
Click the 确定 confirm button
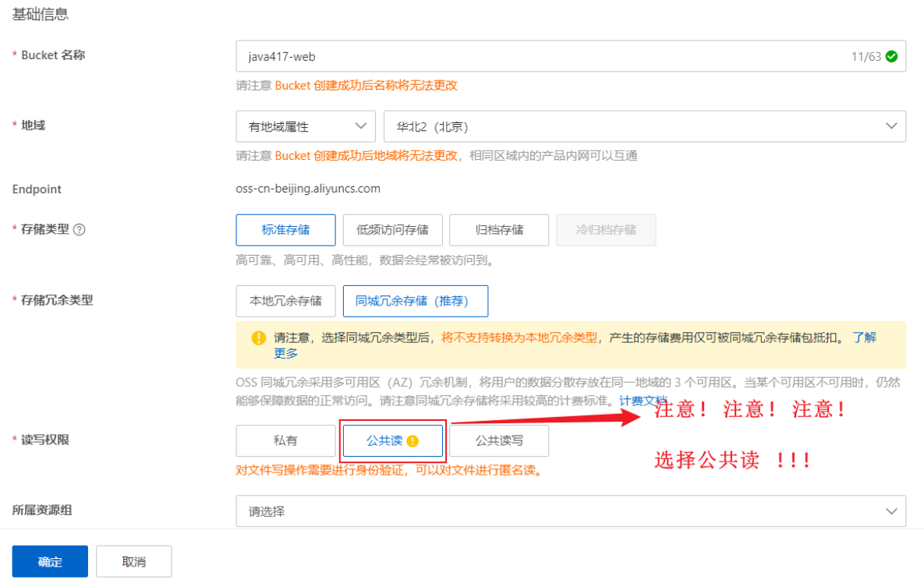click(49, 560)
